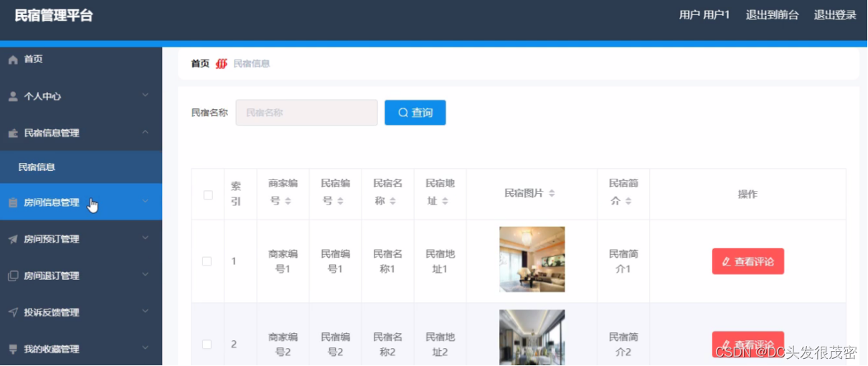Image resolution: width=868 pixels, height=366 pixels.
Task: Click the 用户 用户1 label
Action: [704, 15]
